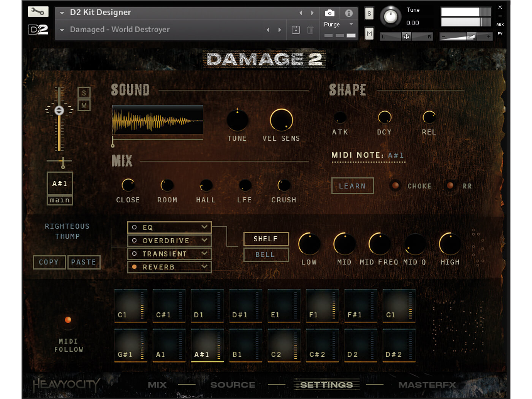
Task: Adjust the MID FREQ knob
Action: pyautogui.click(x=380, y=244)
